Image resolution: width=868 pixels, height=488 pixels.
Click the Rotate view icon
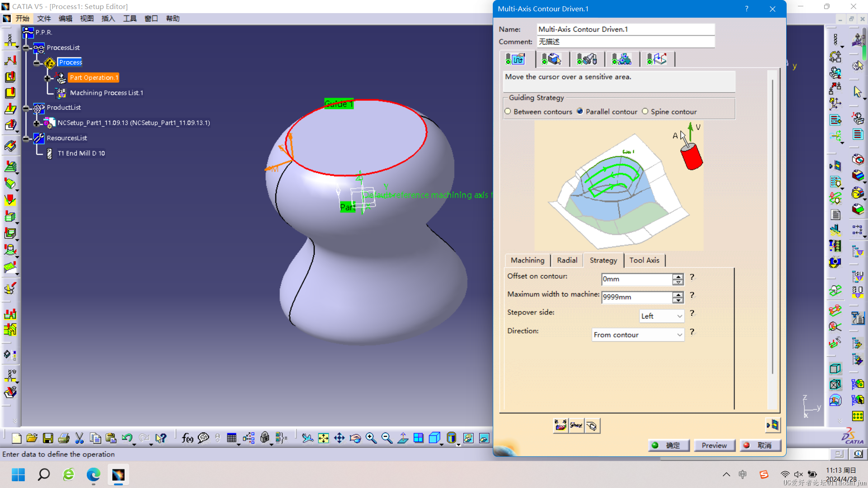(x=355, y=438)
